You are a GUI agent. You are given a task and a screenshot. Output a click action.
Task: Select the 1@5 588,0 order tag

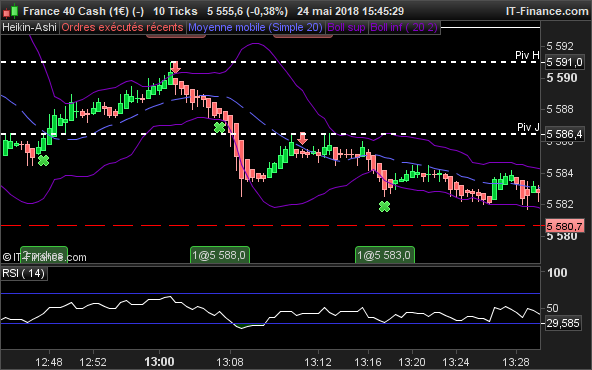pyautogui.click(x=220, y=255)
